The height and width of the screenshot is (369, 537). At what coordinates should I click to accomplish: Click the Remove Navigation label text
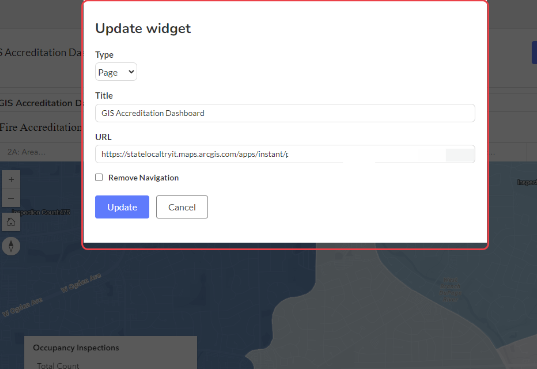pyautogui.click(x=143, y=177)
